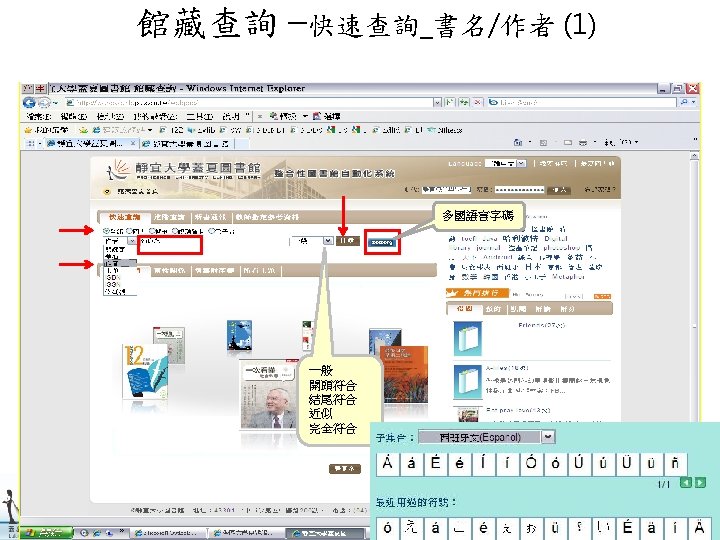Click the red Stop X icon
Image resolution: width=720 pixels, height=540 pixels.
478,102
